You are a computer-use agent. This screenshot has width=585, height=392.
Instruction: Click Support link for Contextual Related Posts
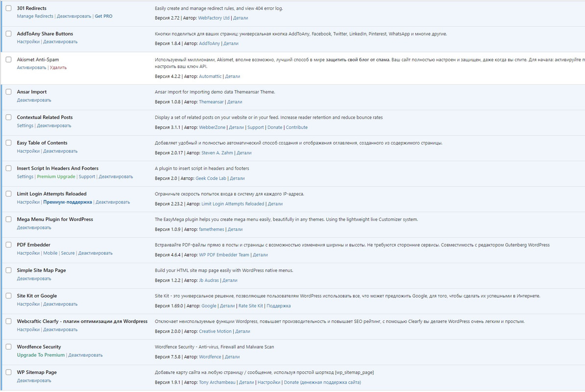click(256, 127)
